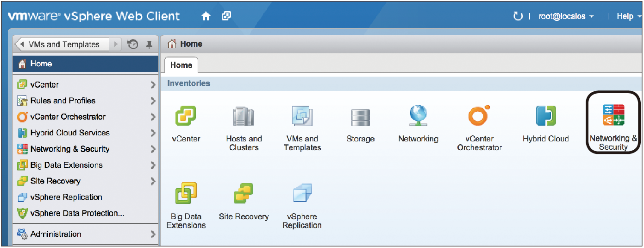Click the home icon in top header

pyautogui.click(x=206, y=16)
